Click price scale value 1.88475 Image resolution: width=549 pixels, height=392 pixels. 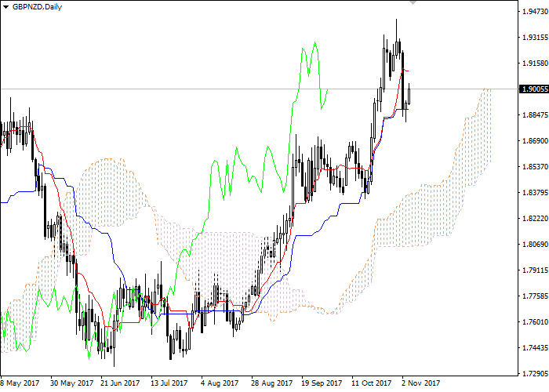click(x=535, y=115)
